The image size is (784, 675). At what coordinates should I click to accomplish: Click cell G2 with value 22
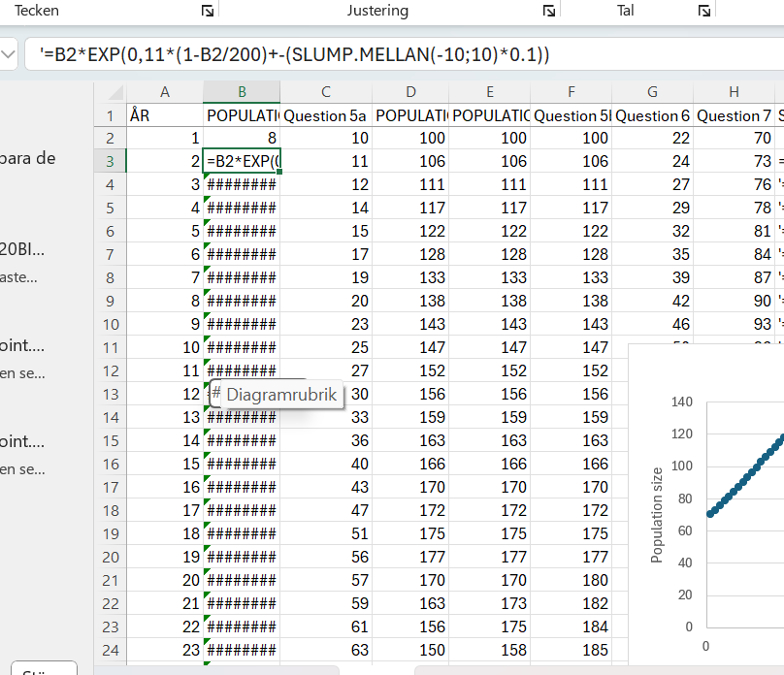pyautogui.click(x=652, y=138)
